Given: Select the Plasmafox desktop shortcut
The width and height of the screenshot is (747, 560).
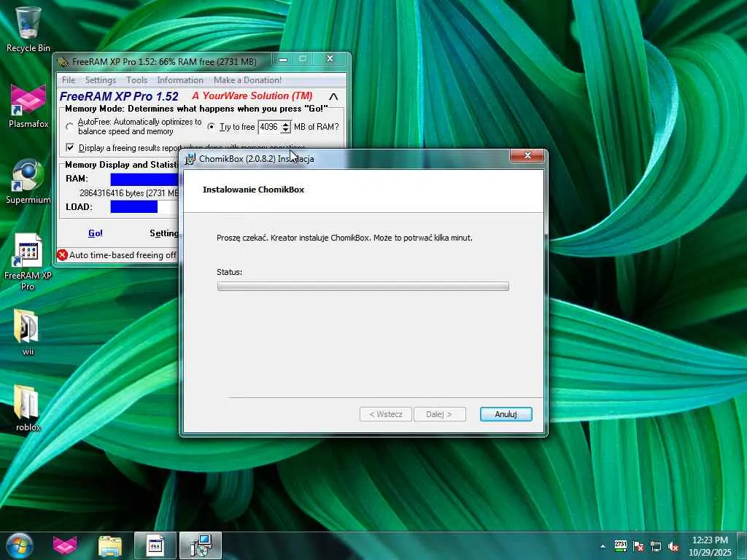Looking at the screenshot, I should tap(28, 106).
